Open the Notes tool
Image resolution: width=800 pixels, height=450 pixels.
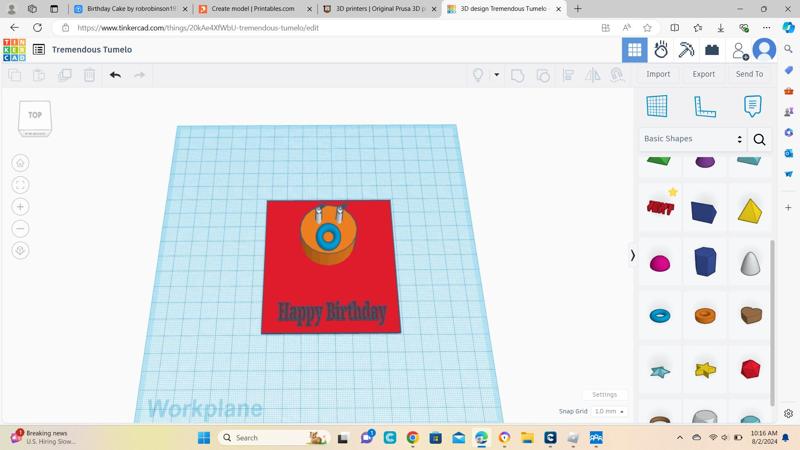[752, 106]
